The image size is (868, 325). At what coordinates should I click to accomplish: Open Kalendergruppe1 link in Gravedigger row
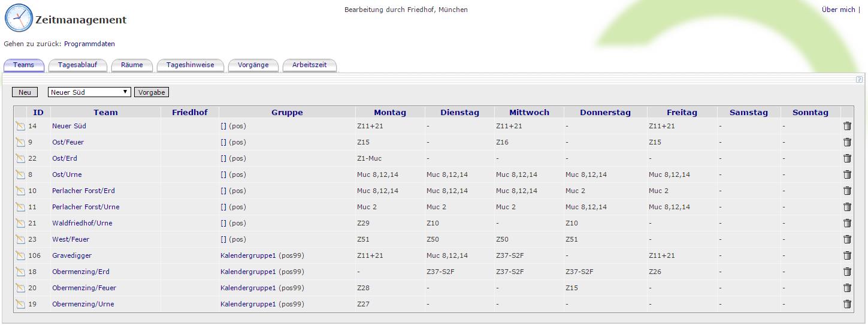tap(248, 255)
